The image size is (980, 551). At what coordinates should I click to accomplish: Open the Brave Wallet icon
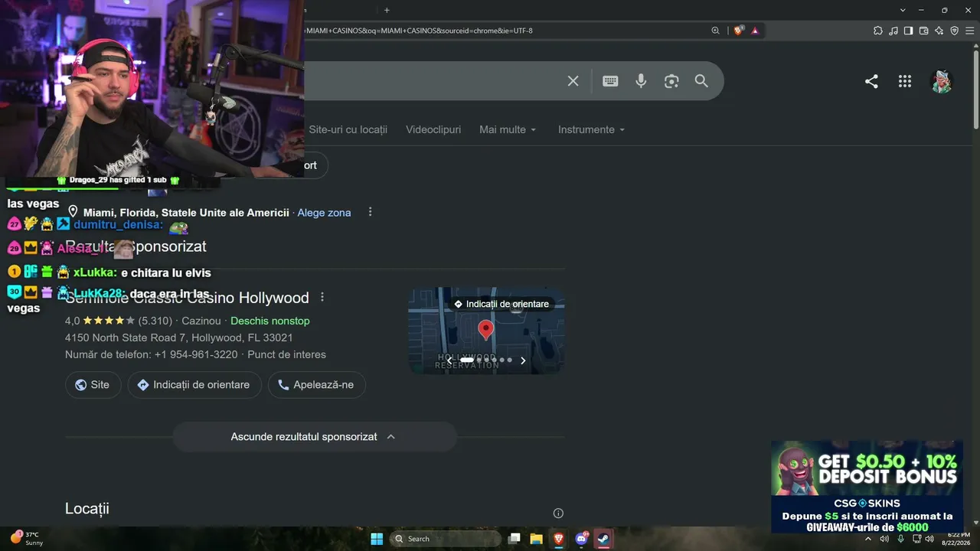coord(923,31)
